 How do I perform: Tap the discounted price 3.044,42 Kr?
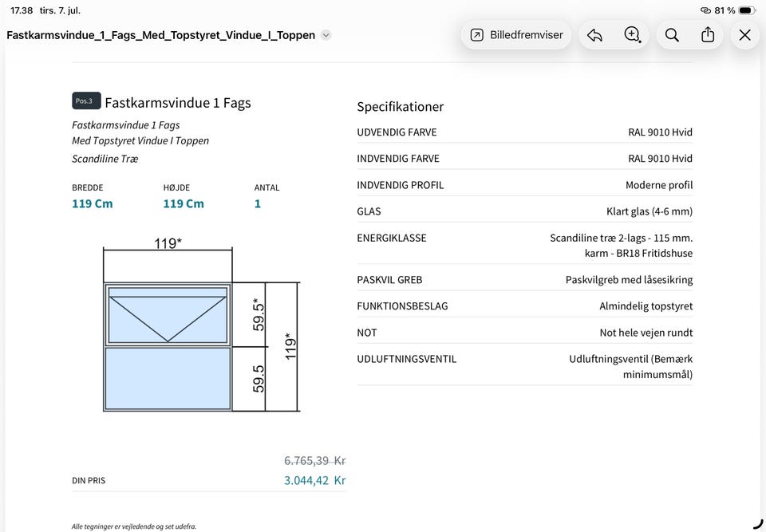pyautogui.click(x=314, y=480)
